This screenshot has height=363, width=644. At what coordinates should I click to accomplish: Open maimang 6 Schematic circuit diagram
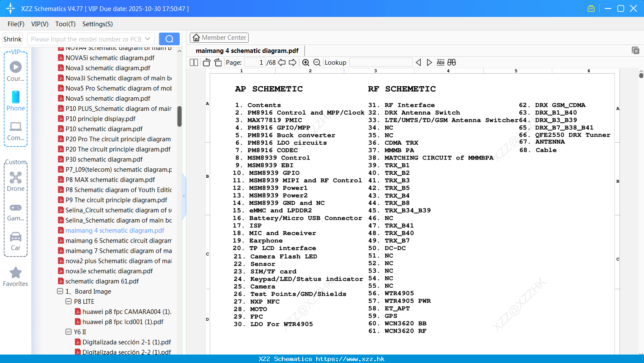click(x=118, y=240)
